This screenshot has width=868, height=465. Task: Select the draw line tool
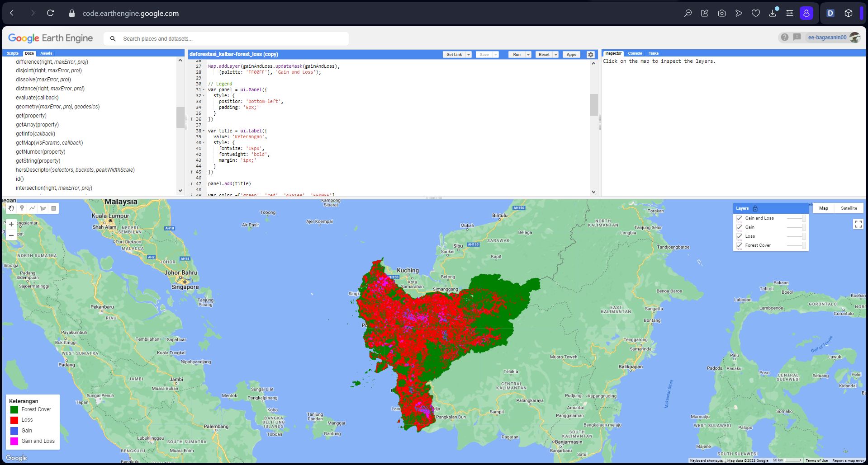click(32, 208)
